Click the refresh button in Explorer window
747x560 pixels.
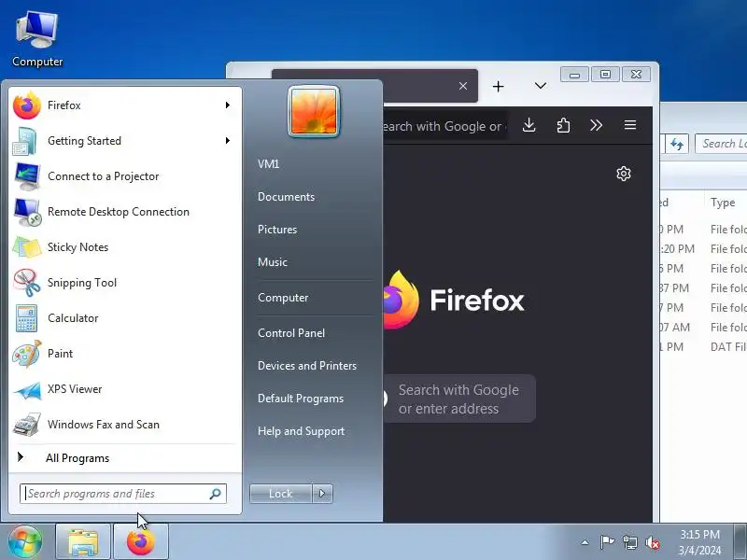tap(677, 144)
